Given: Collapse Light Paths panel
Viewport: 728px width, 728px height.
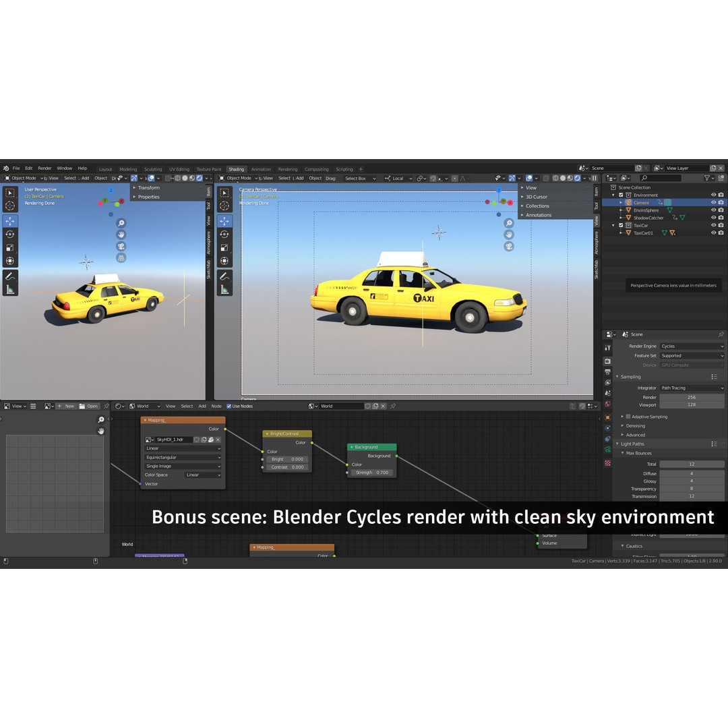Looking at the screenshot, I should pos(632,444).
